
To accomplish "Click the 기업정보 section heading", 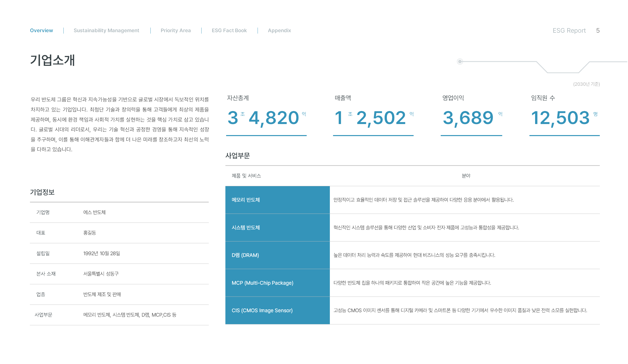I will (x=42, y=192).
